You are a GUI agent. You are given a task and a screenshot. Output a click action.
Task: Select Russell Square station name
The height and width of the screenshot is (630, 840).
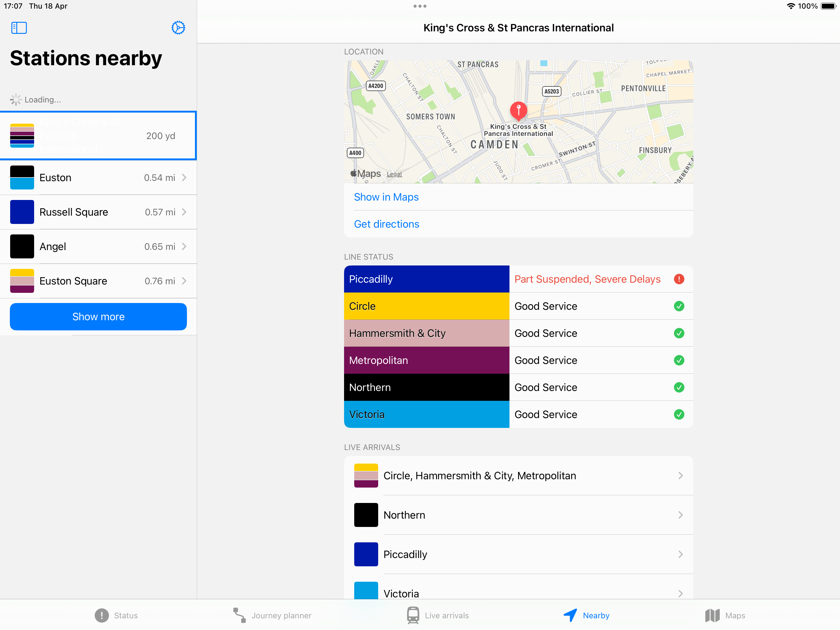tap(74, 212)
